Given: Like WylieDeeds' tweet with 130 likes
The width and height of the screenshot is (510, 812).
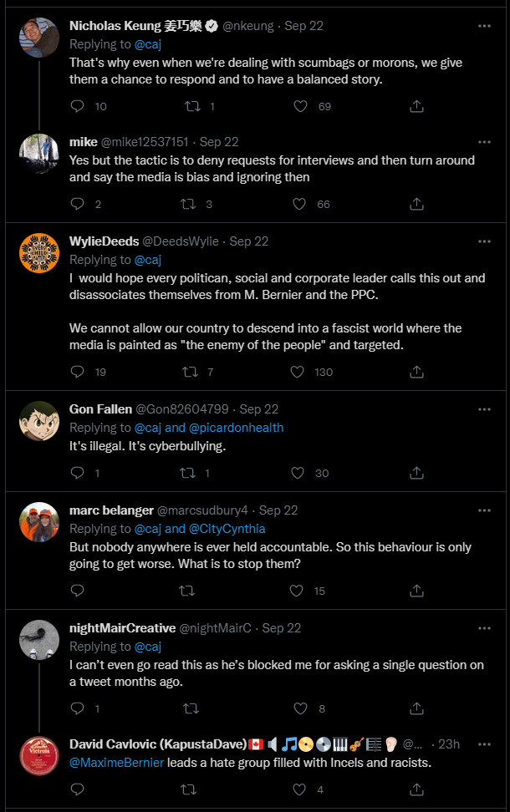Looking at the screenshot, I should click(x=297, y=372).
